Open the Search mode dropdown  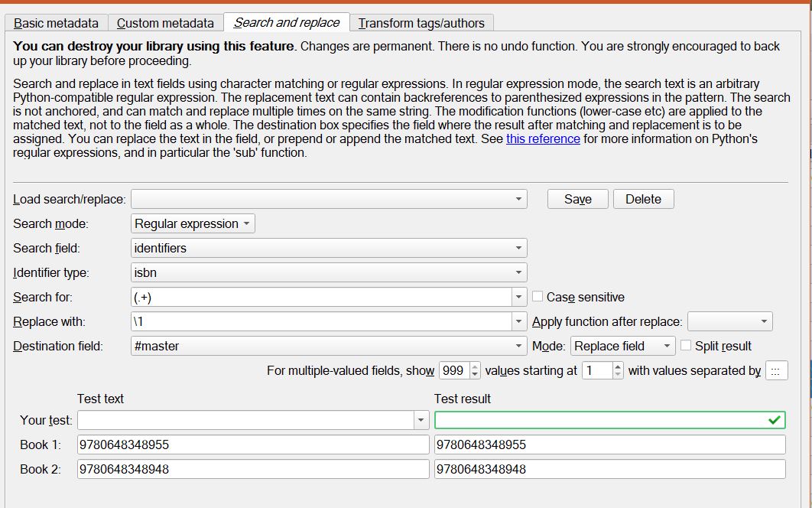tap(193, 223)
